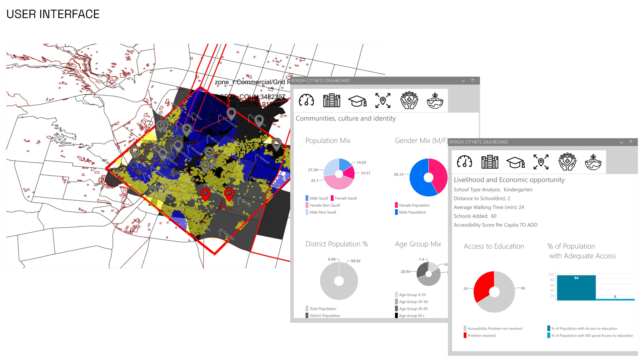The width and height of the screenshot is (644, 362).
Task: Open the gauge overview icon in rear dashboard
Action: click(x=306, y=101)
